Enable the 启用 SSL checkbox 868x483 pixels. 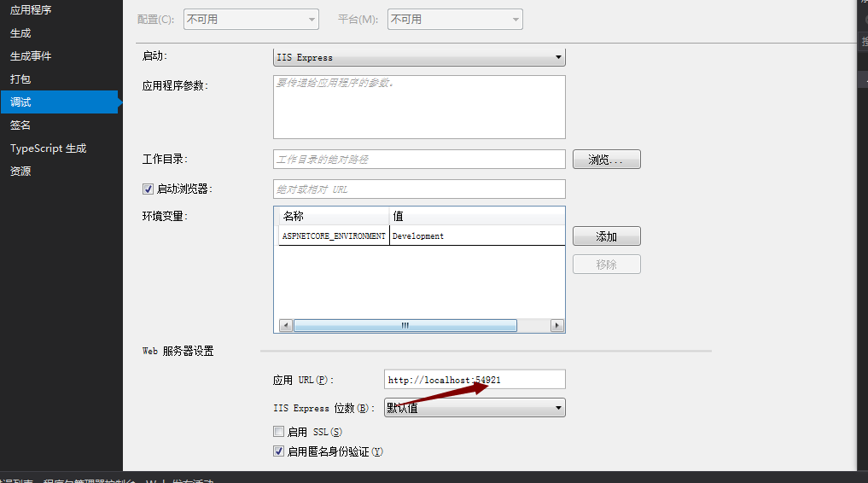[279, 432]
